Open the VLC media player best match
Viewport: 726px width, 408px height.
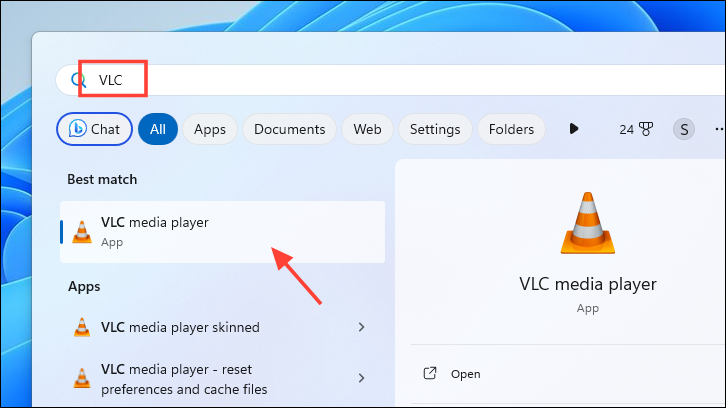222,232
